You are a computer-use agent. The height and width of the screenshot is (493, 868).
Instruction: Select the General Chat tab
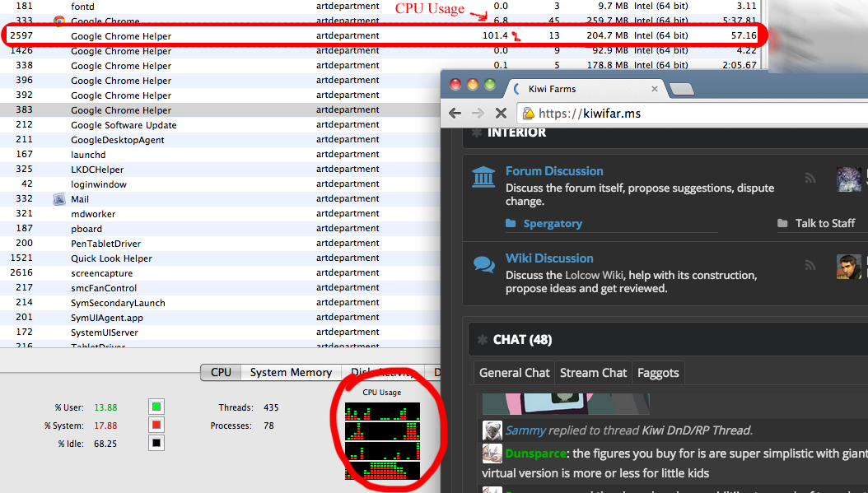[514, 373]
